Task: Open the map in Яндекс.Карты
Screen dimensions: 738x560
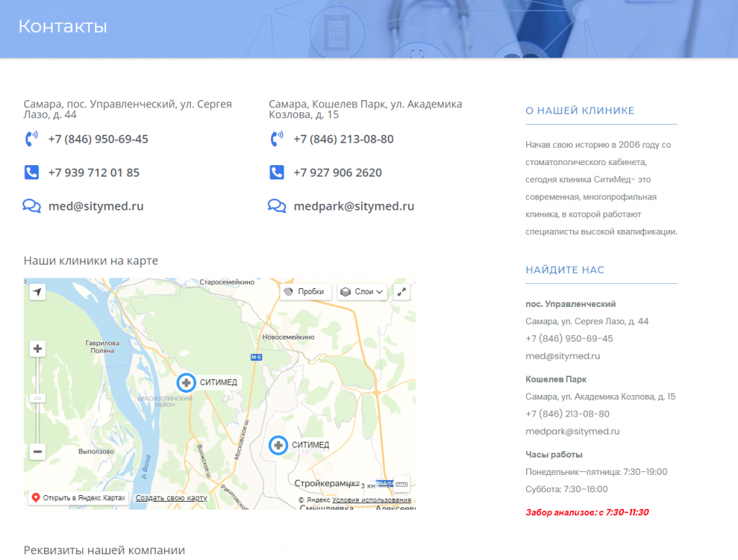Action: click(x=79, y=498)
